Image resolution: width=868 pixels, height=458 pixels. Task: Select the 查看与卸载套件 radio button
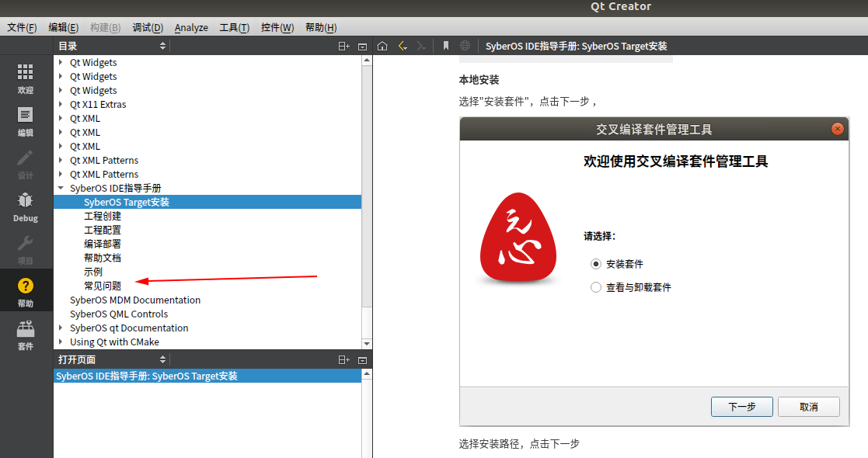coord(596,287)
